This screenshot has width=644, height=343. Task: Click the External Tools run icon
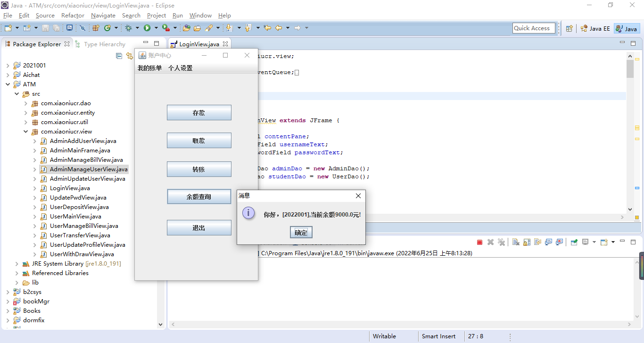pos(165,28)
